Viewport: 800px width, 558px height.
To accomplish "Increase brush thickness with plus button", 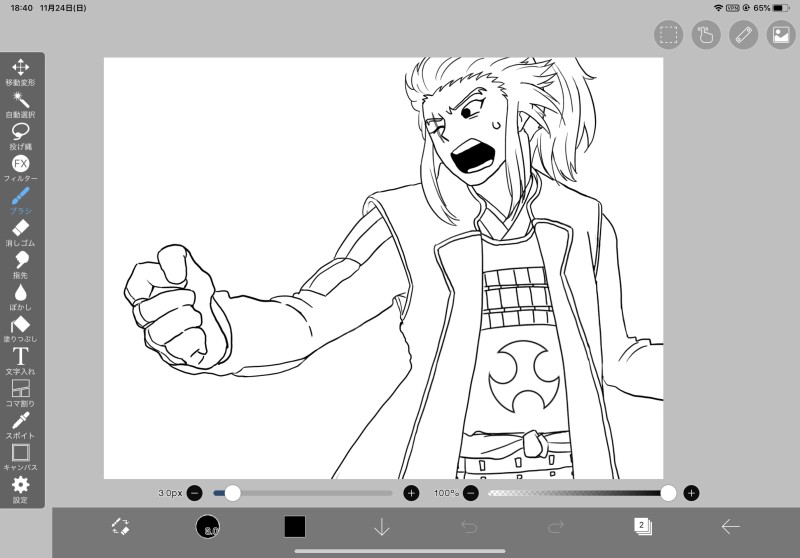I will click(411, 493).
